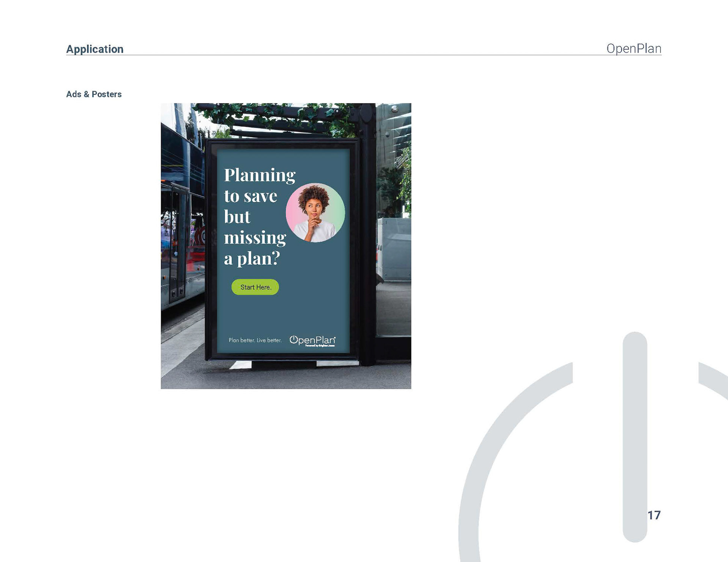
Task: Select the circular portrait of the woman
Action: click(x=315, y=213)
